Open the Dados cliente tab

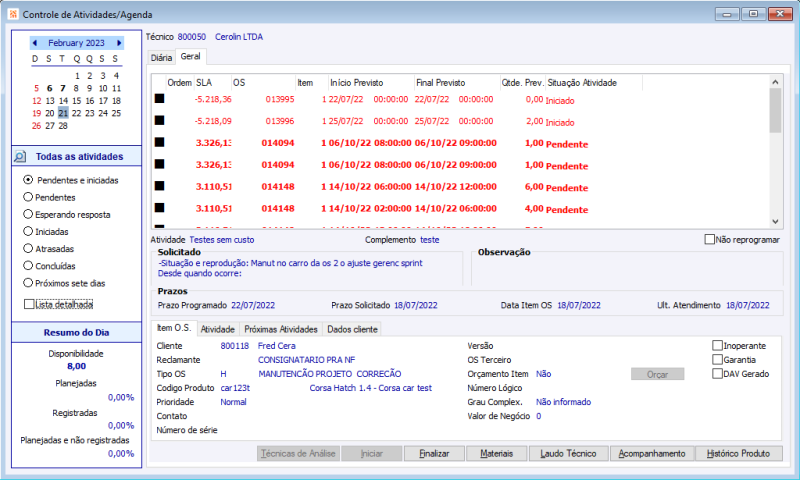pos(351,329)
